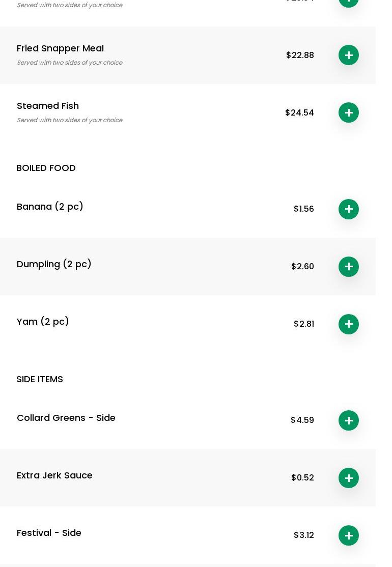392x567 pixels.
Task: Click the $24.54 Steamed Fish price
Action: point(299,112)
